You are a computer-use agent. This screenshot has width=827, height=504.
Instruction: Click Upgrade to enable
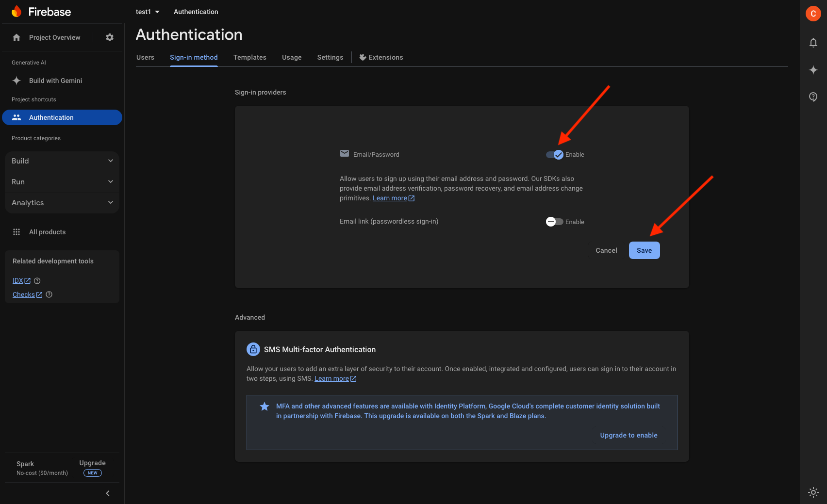629,435
